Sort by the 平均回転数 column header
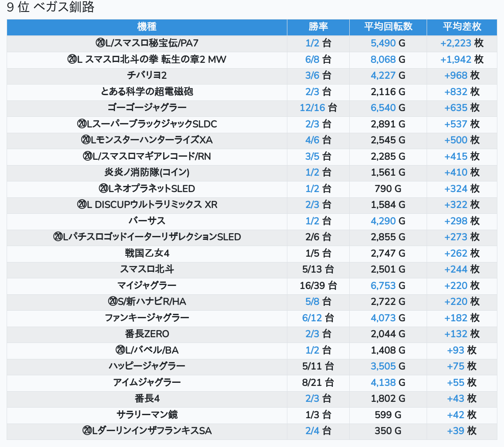The image size is (504, 447). pos(388,27)
